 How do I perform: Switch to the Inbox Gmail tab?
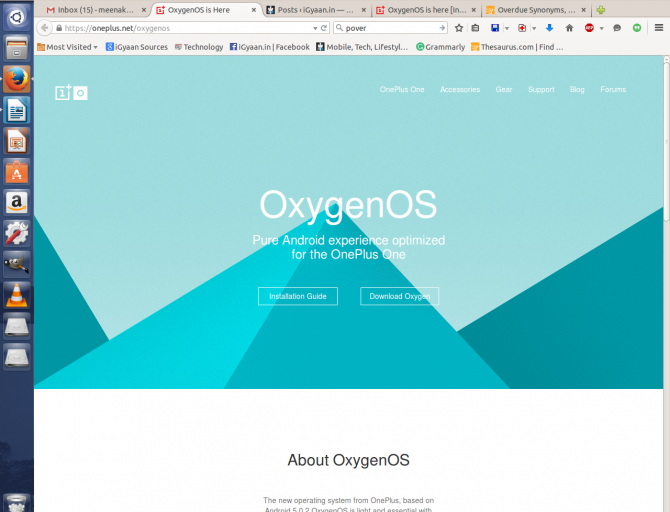[94, 10]
